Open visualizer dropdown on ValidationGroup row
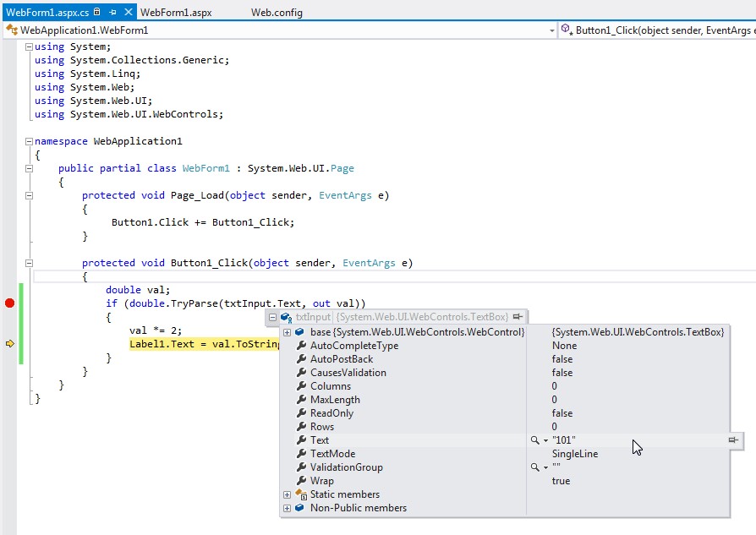Image resolution: width=756 pixels, height=535 pixels. tap(545, 467)
